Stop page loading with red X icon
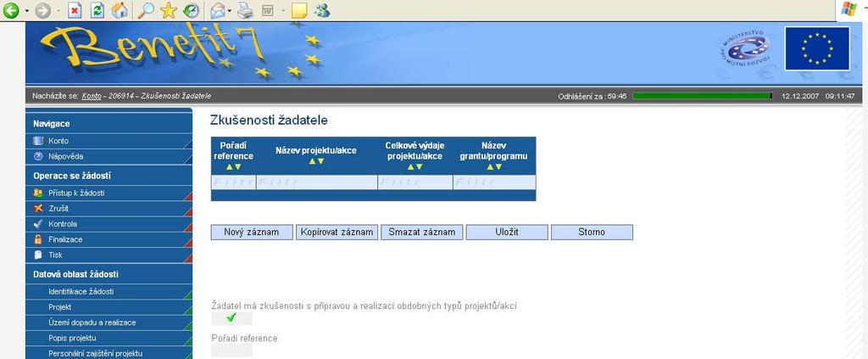Screen dimensions: 868x359 click(75, 10)
